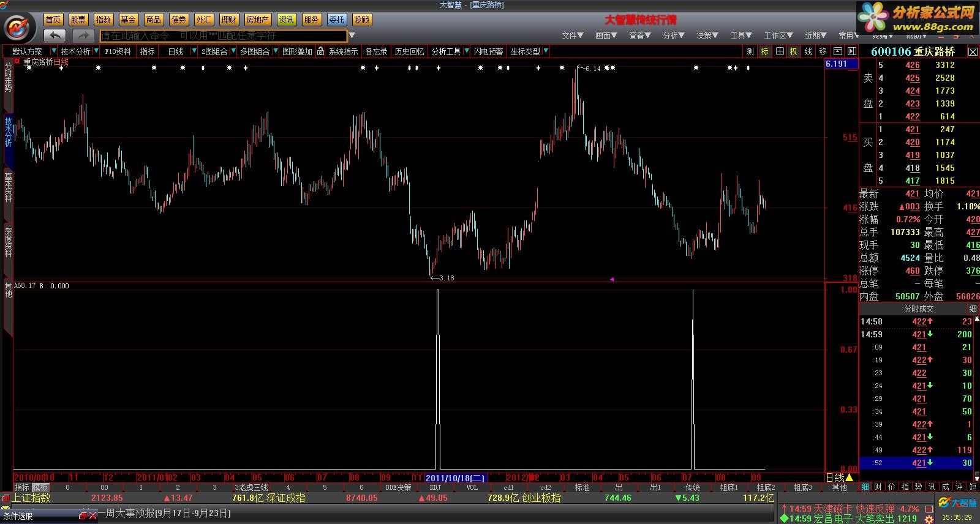Expand the command input history dropdown
This screenshot has height=524, width=980.
pos(352,36)
